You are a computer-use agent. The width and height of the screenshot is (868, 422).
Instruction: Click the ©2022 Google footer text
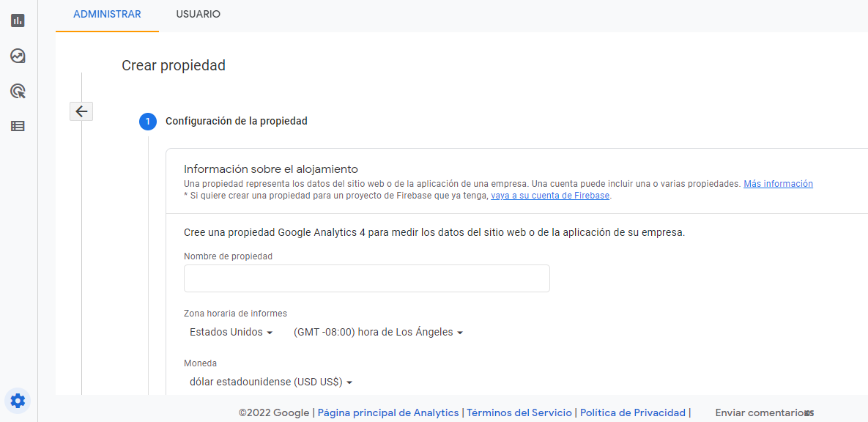[x=274, y=412]
